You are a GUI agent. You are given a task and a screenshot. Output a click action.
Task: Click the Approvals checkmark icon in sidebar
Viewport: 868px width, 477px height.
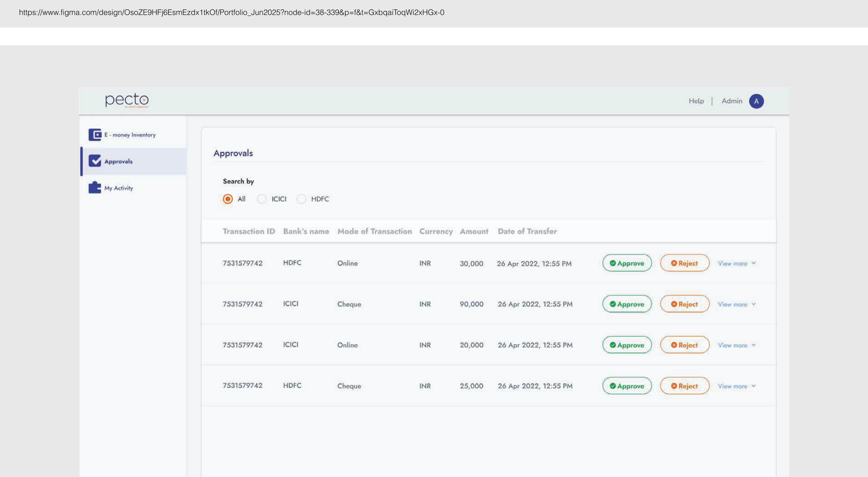[x=95, y=161]
